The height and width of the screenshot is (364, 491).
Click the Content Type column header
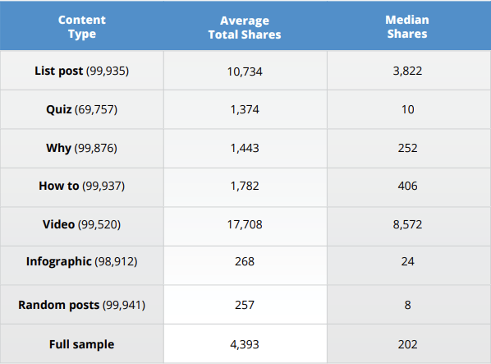(82, 27)
